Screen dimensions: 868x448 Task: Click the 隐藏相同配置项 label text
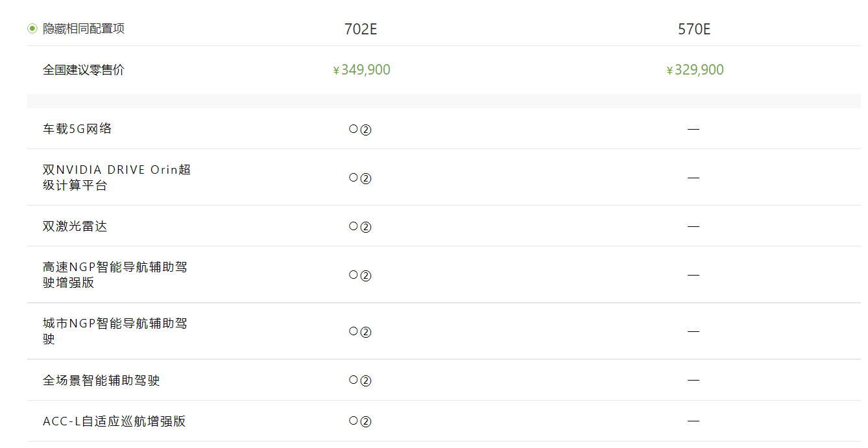tap(84, 29)
